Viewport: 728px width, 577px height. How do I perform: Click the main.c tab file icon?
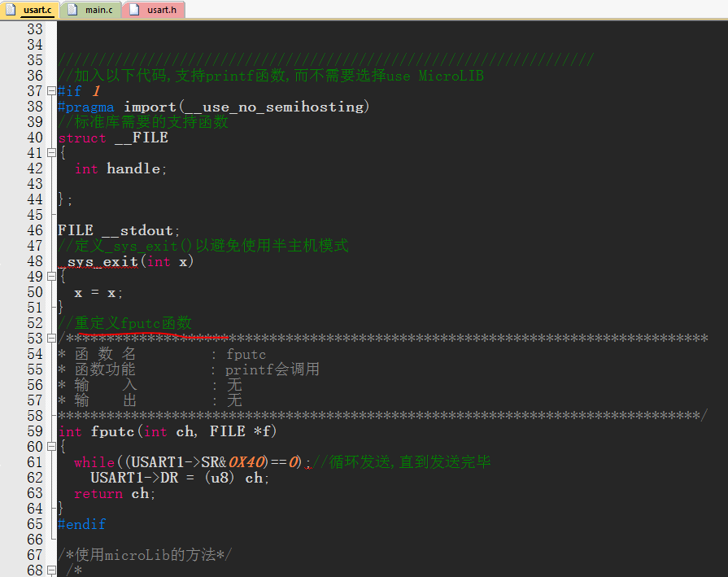point(72,10)
